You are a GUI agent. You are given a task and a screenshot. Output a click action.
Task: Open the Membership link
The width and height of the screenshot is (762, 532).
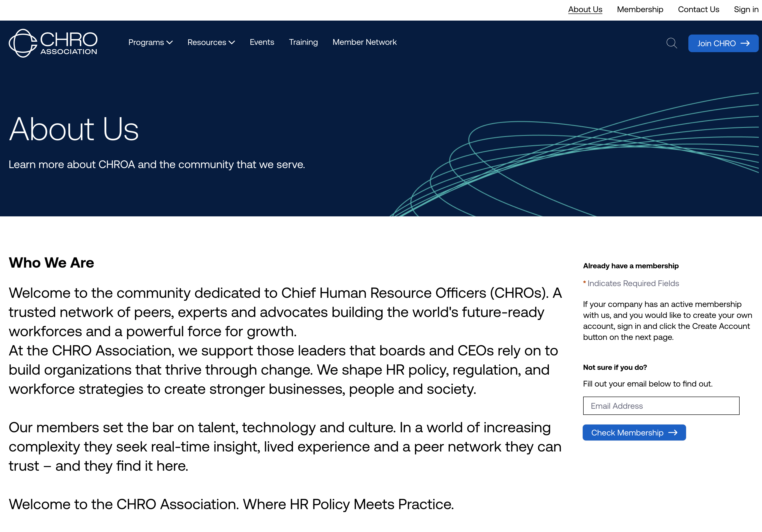coord(640,9)
